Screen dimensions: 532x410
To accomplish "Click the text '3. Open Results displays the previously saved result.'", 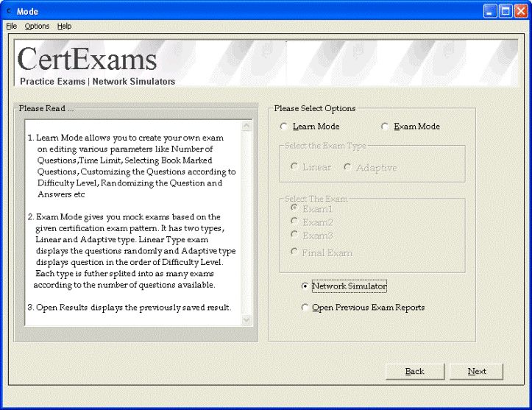I will pyautogui.click(x=130, y=308).
